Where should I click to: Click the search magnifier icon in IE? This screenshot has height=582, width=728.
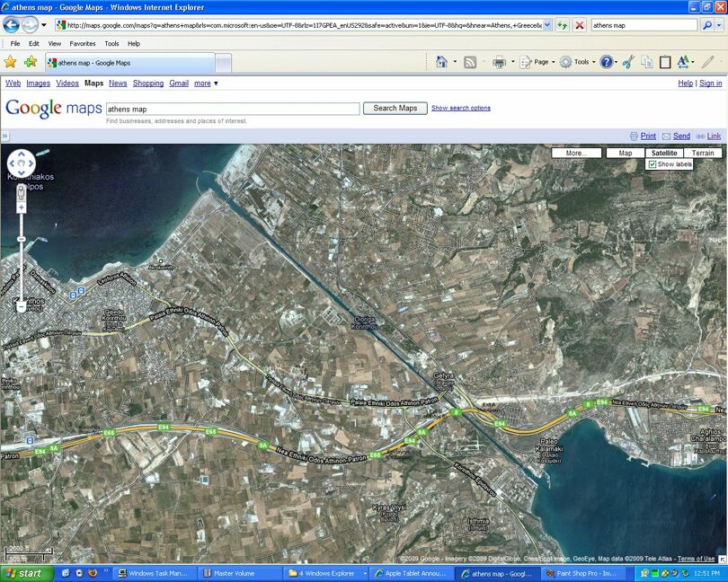tap(707, 25)
